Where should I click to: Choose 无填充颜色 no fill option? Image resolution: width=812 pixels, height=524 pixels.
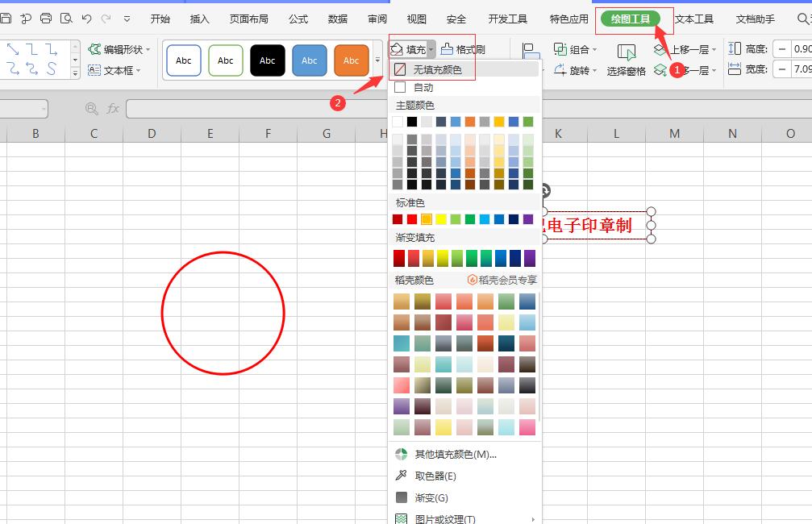pyautogui.click(x=437, y=70)
